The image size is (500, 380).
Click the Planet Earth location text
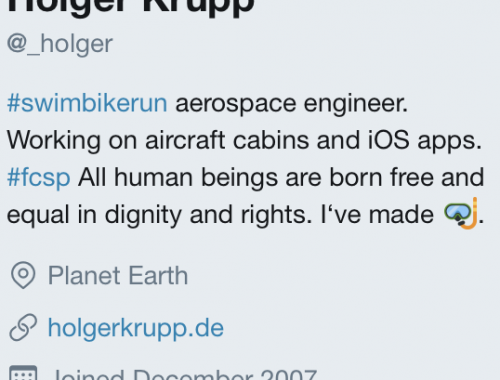point(118,276)
